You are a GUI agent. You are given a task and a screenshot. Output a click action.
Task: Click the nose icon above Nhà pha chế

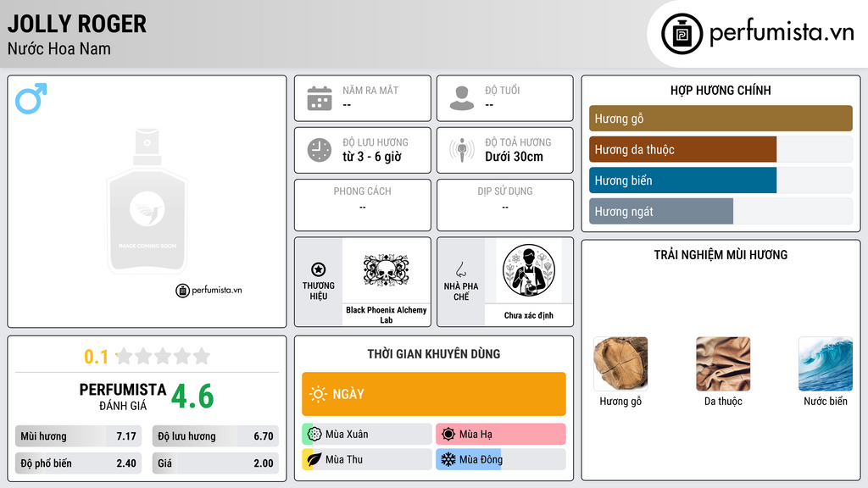tap(460, 269)
